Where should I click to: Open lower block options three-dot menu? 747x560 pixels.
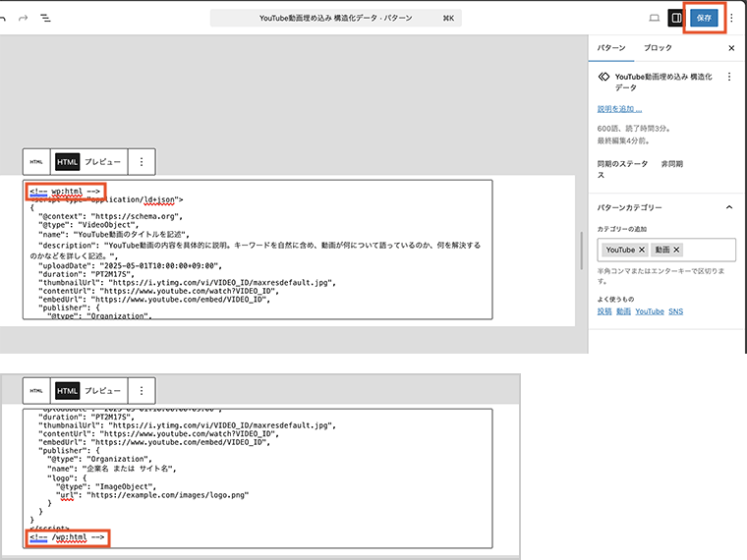142,390
